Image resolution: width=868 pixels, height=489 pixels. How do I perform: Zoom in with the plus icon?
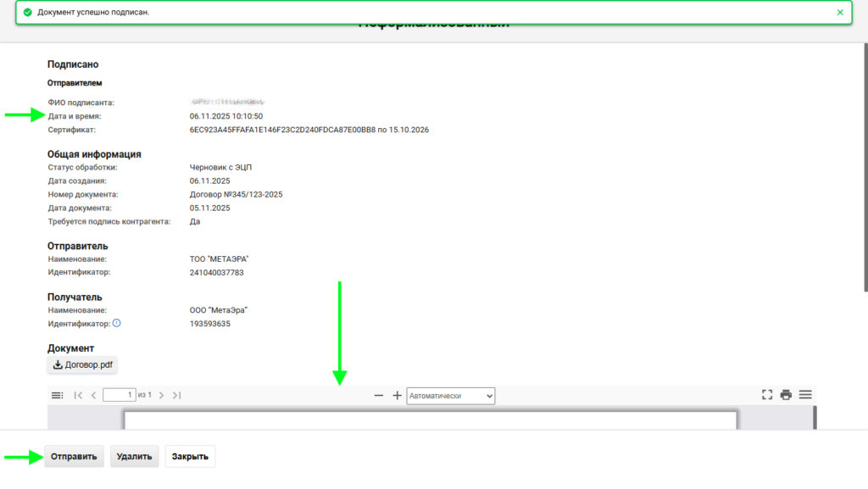click(397, 396)
